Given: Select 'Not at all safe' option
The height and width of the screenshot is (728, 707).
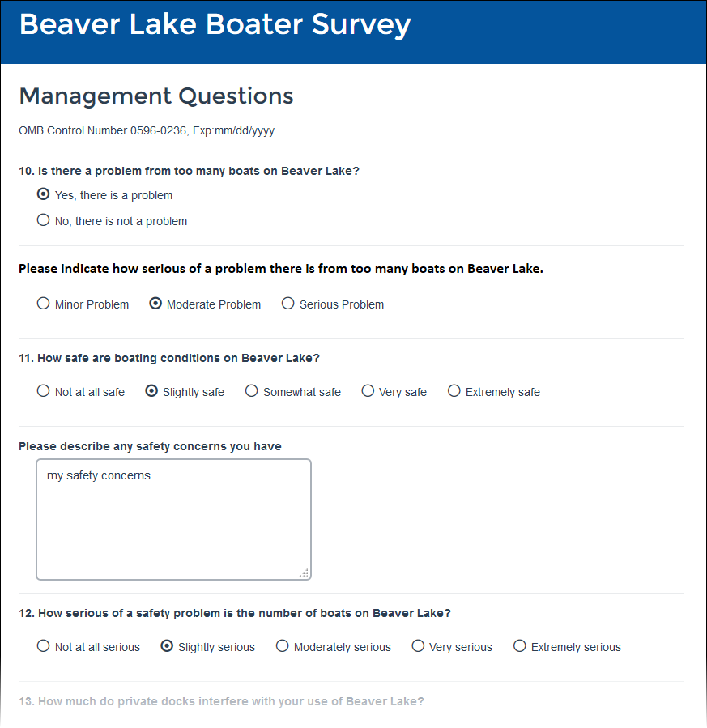Looking at the screenshot, I should pos(44,391).
